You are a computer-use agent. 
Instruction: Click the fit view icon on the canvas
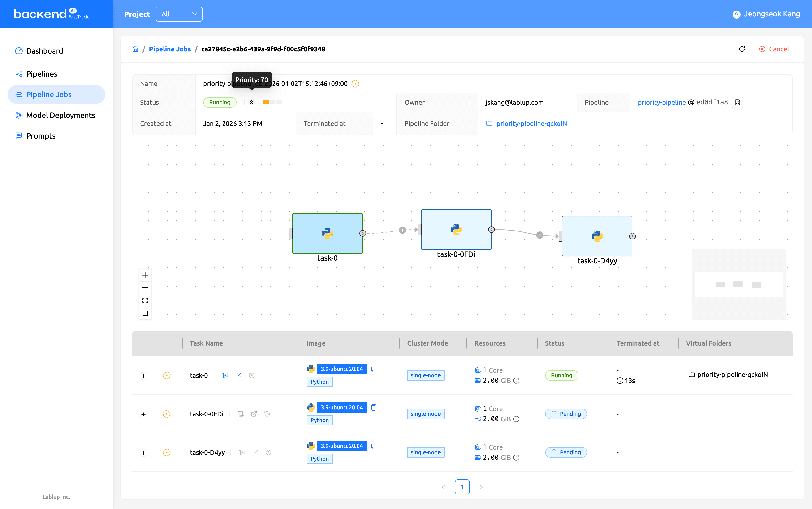[x=145, y=300]
